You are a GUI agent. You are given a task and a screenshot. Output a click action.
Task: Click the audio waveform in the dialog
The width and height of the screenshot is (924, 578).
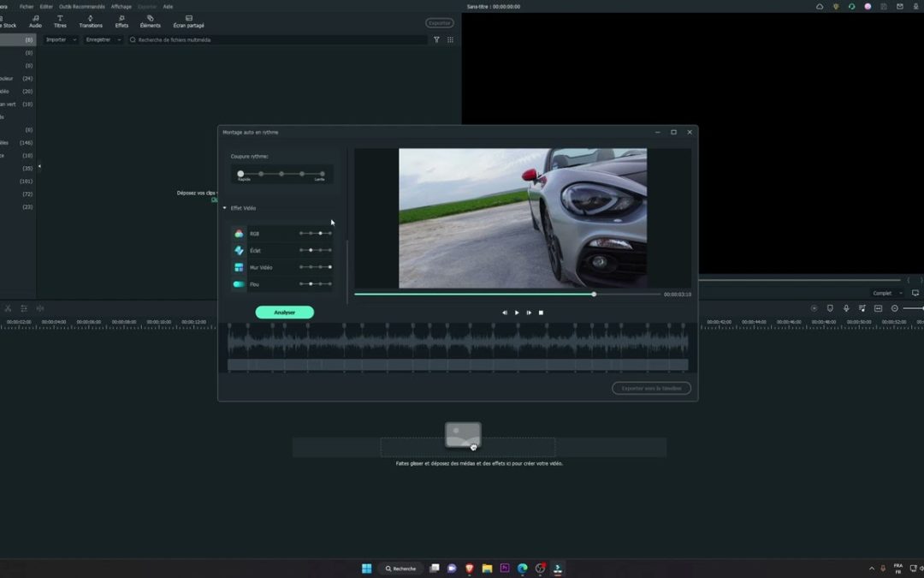(458, 340)
